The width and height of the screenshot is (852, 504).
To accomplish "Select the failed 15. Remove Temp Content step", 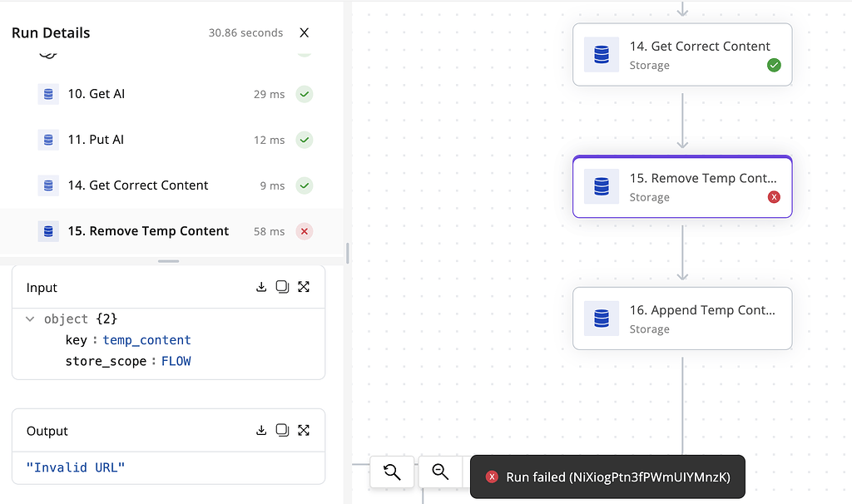I will click(x=147, y=231).
